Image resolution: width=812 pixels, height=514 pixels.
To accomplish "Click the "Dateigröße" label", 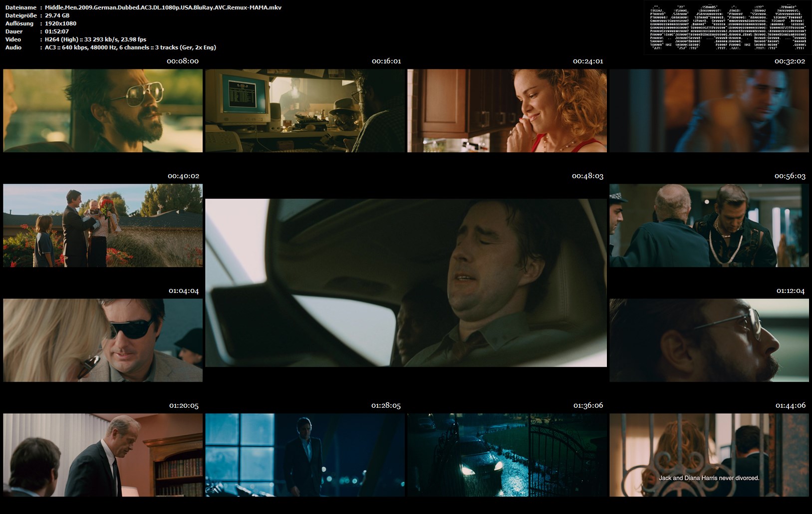I will 21,15.
